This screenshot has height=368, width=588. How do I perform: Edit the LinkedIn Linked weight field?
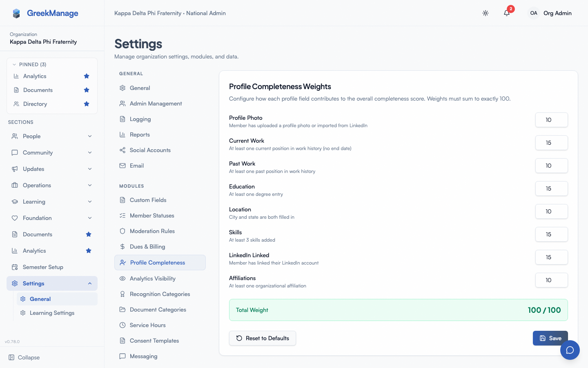pyautogui.click(x=552, y=257)
